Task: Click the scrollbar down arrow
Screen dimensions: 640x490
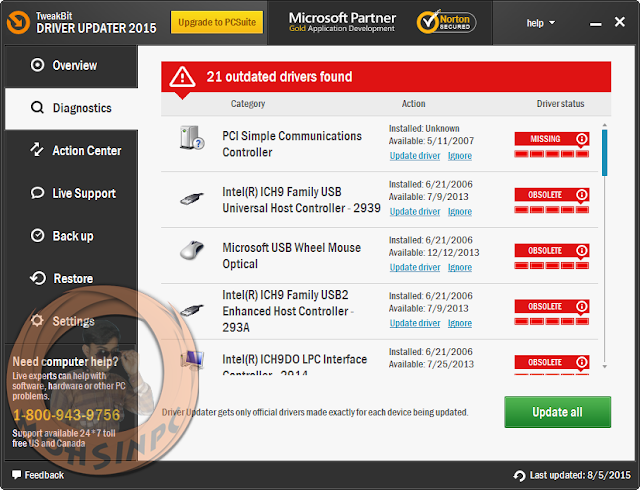Action: click(x=604, y=367)
